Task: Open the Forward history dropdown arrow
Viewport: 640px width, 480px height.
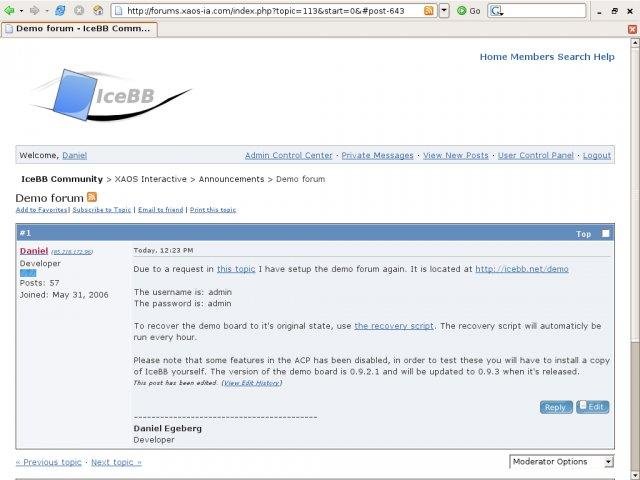Action: coord(47,11)
